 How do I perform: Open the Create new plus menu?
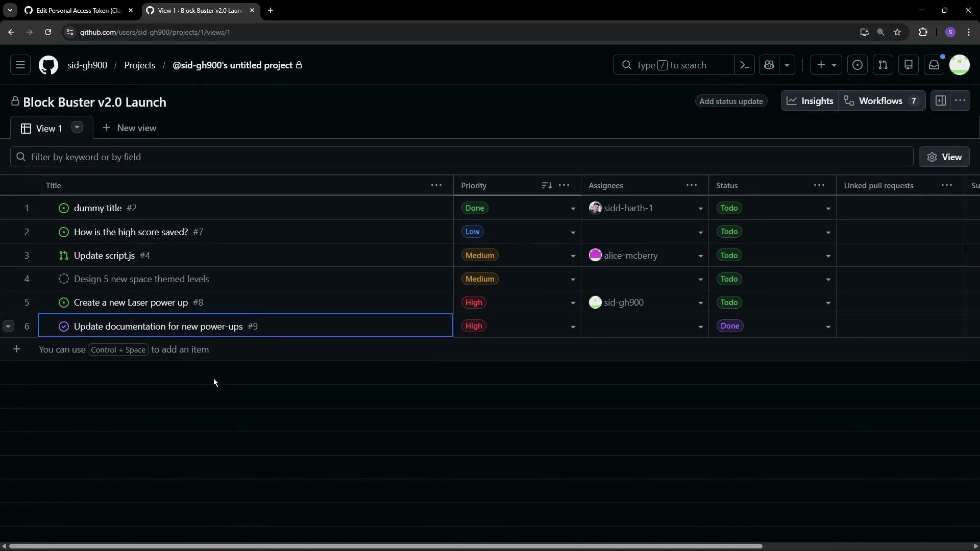[826, 65]
